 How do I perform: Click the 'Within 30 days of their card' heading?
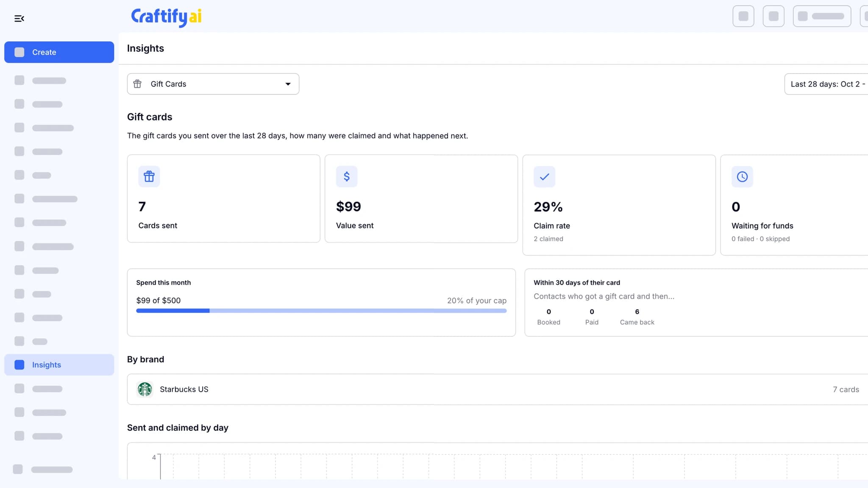pos(576,283)
